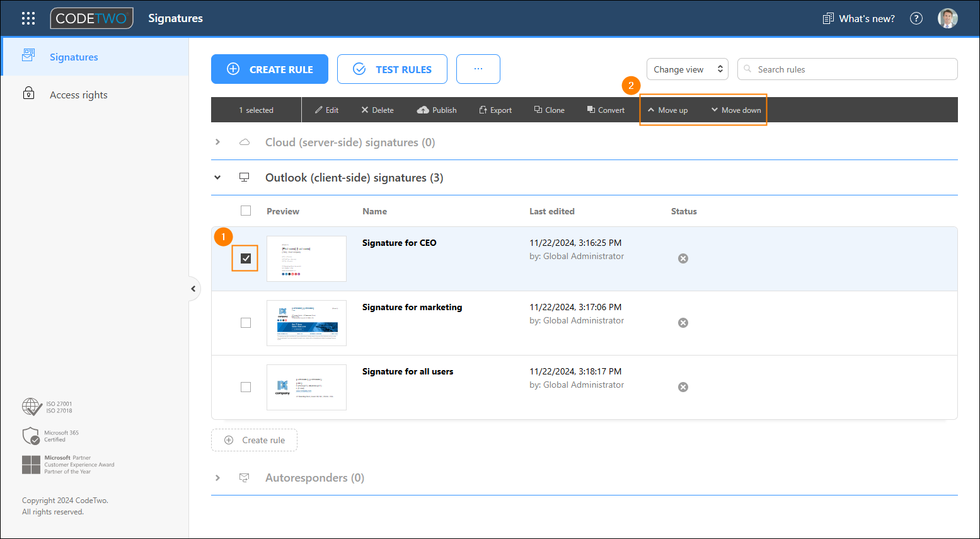Open the Change view dropdown
Viewport: 980px width, 539px height.
pos(688,69)
